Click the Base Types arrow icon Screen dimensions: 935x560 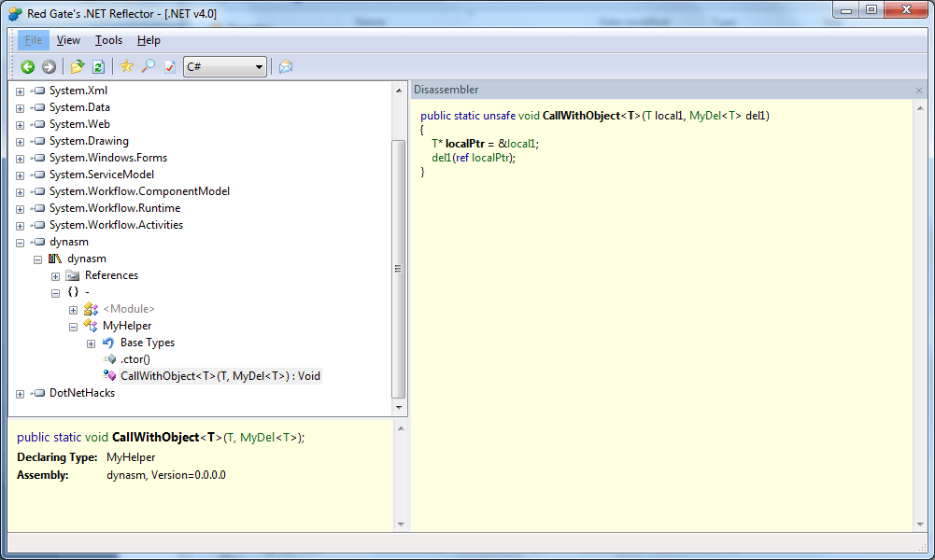[x=108, y=343]
